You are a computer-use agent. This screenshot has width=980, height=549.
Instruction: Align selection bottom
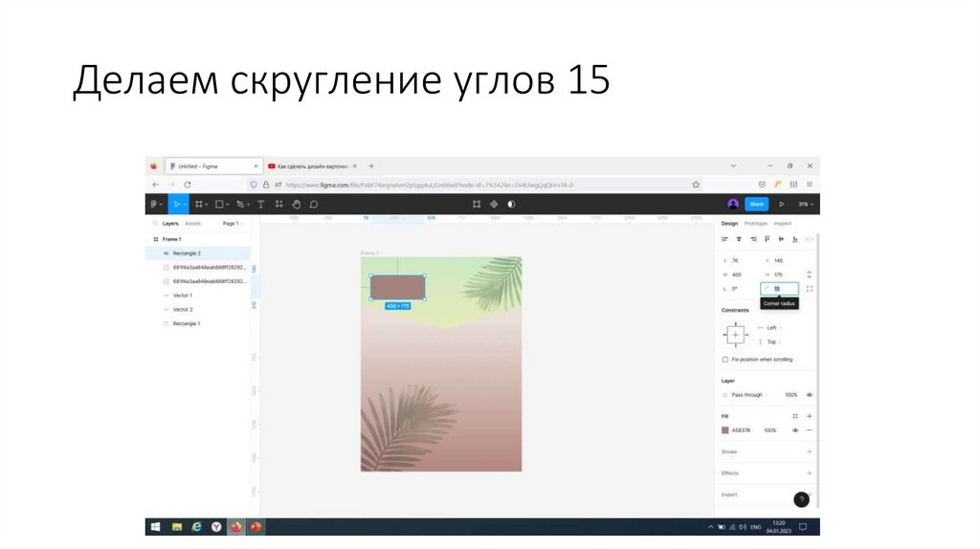pyautogui.click(x=795, y=239)
